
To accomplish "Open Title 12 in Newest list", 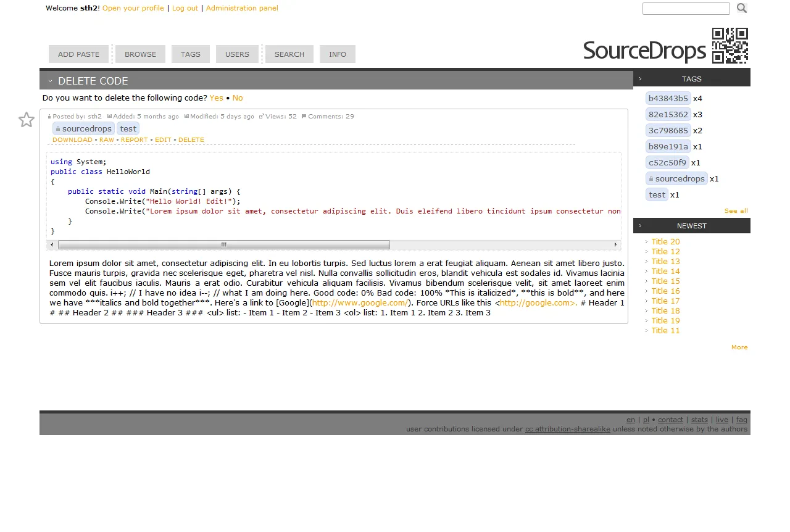I will click(665, 252).
